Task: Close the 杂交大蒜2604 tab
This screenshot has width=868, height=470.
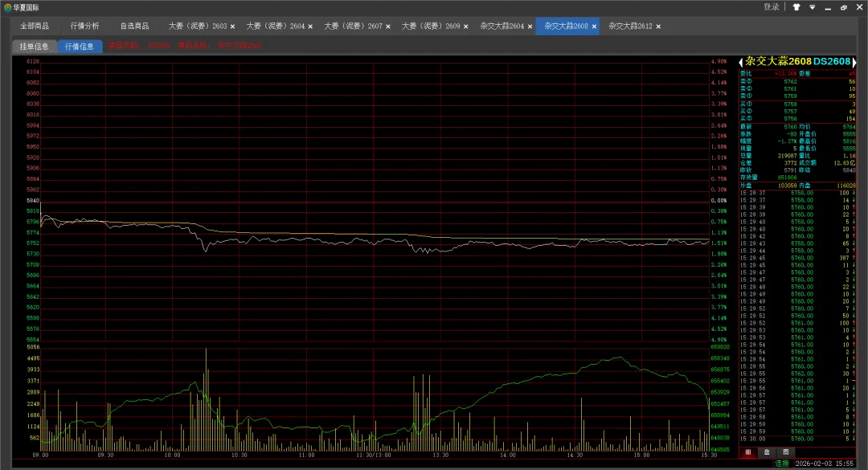Action: [530, 27]
